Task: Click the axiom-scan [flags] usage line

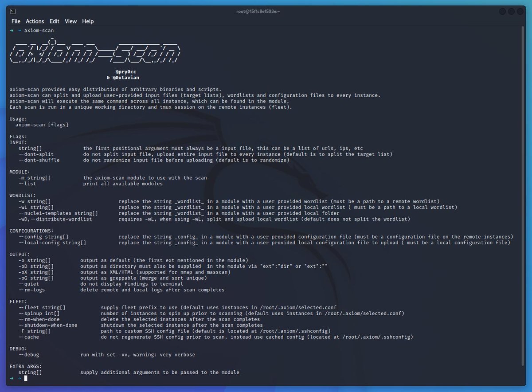Action: (42, 125)
